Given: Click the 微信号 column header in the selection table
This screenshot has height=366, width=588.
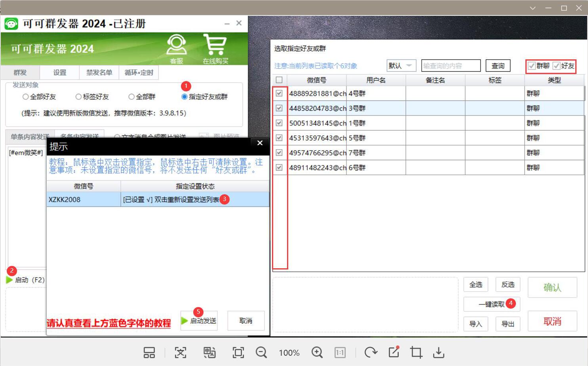Looking at the screenshot, I should point(317,80).
